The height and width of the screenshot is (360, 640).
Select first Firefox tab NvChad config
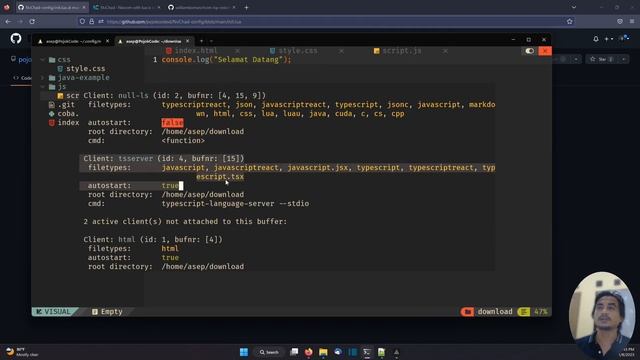[51, 7]
